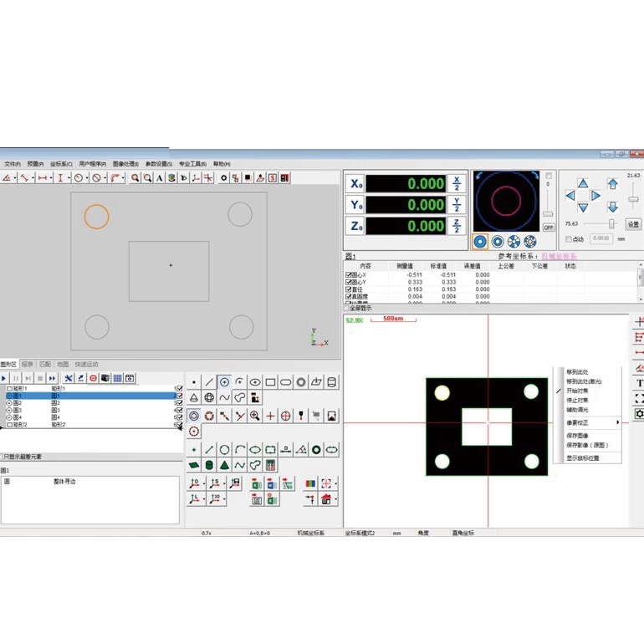
Task: Click the play button in program toolbar
Action: pos(4,379)
